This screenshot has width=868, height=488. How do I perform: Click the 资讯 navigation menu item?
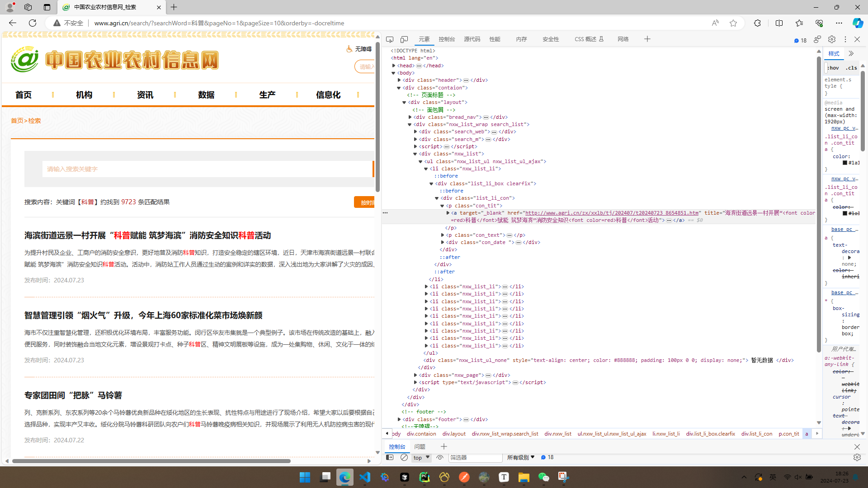(x=145, y=95)
